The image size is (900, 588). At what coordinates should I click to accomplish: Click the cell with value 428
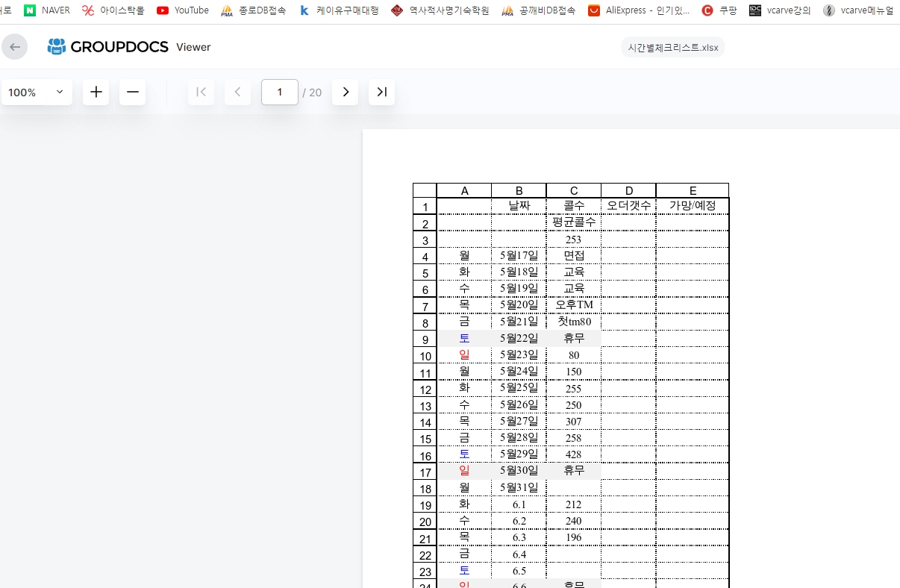pos(573,454)
